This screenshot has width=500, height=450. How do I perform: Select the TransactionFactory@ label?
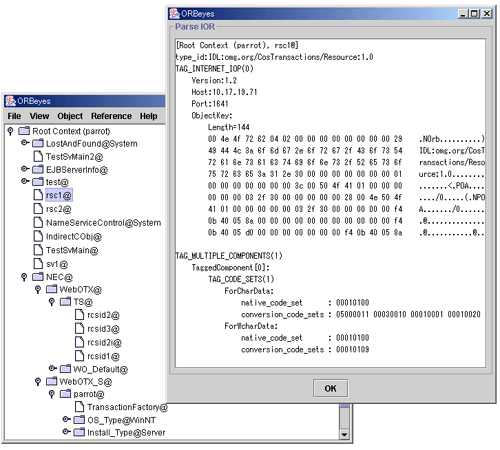click(127, 407)
